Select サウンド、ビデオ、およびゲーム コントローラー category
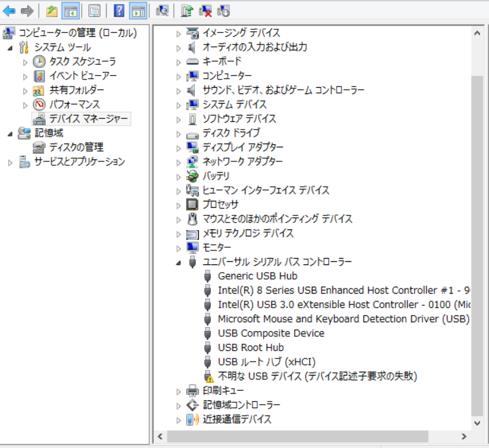Image resolution: width=489 pixels, height=448 pixels. [283, 90]
